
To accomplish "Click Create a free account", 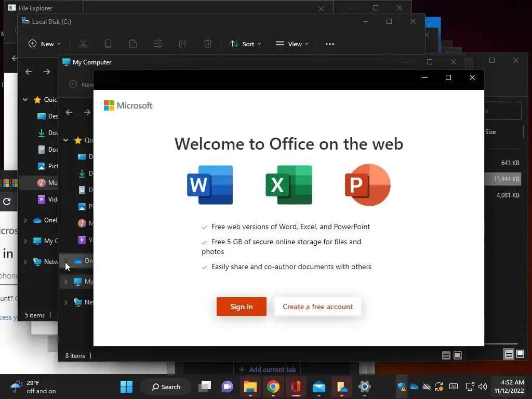I will coord(317,307).
